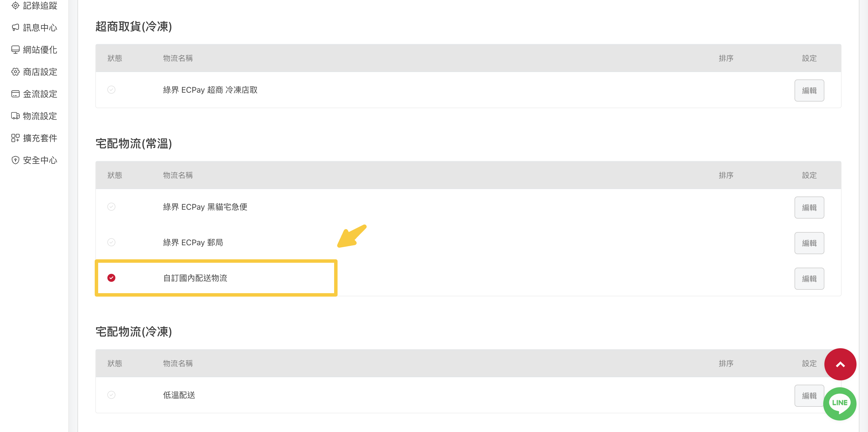
Task: Click the 訊息中心 megaphone icon
Action: 15,28
